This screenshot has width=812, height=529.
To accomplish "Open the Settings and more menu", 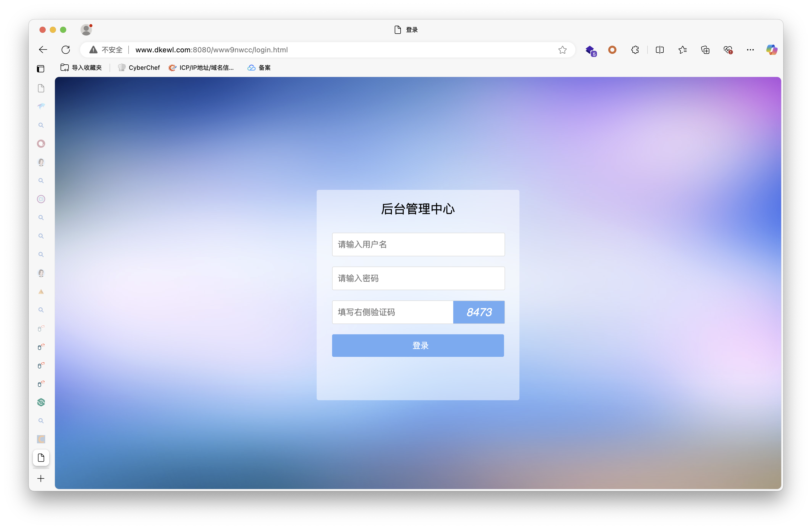I will coord(750,50).
